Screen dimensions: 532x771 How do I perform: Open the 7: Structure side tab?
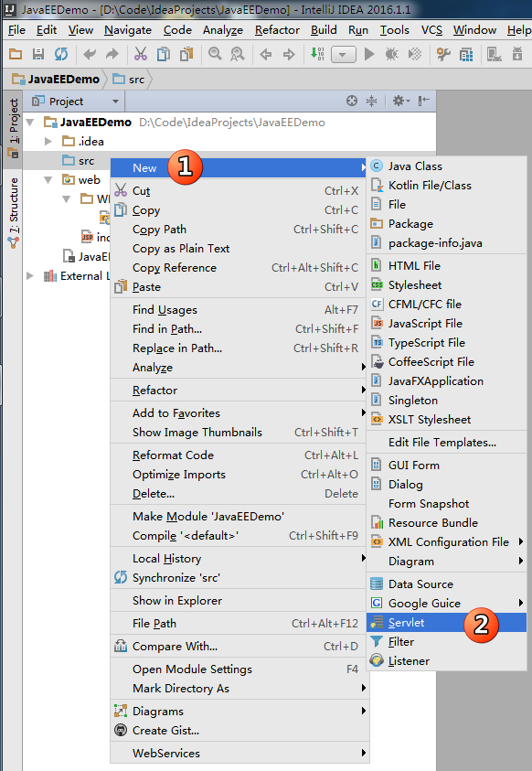click(14, 212)
